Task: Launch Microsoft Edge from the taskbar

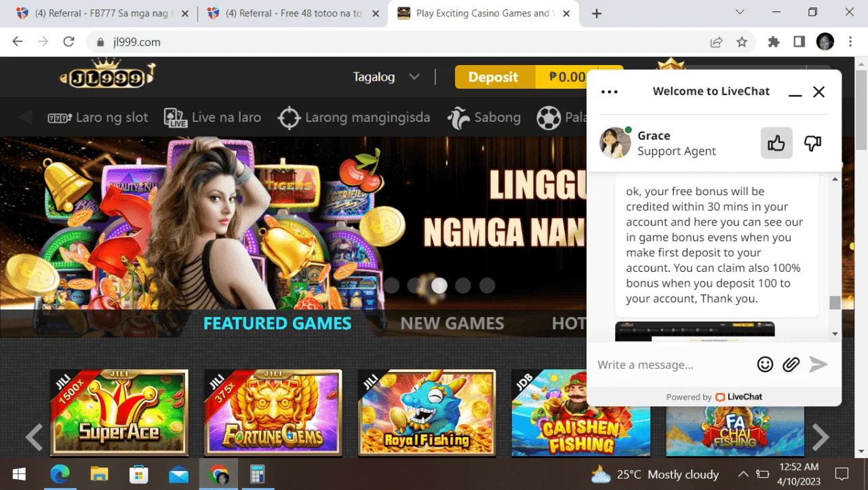Action: (60, 474)
